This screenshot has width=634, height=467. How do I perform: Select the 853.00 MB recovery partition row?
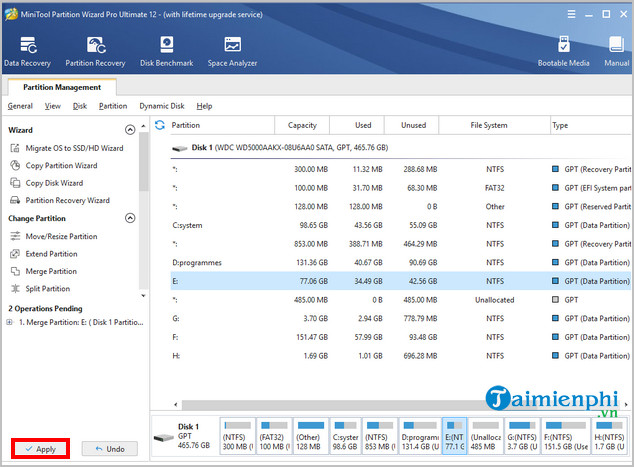coord(400,244)
